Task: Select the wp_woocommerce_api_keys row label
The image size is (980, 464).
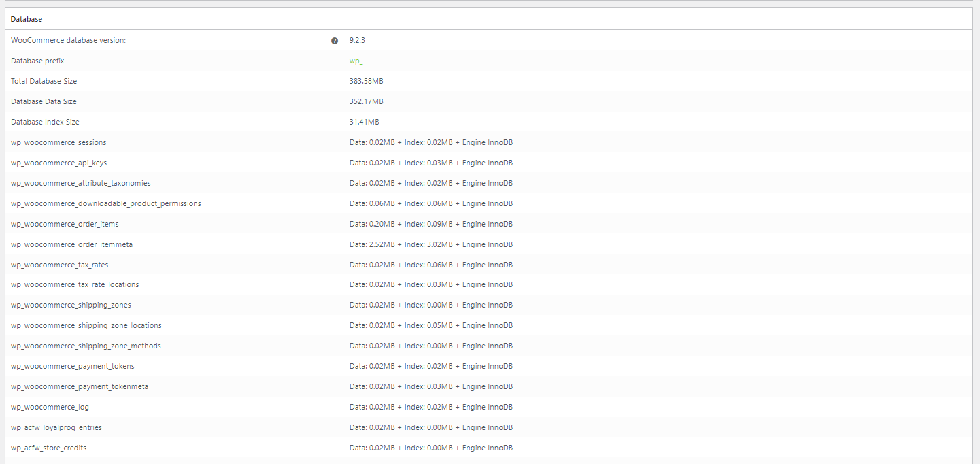Action: 58,163
